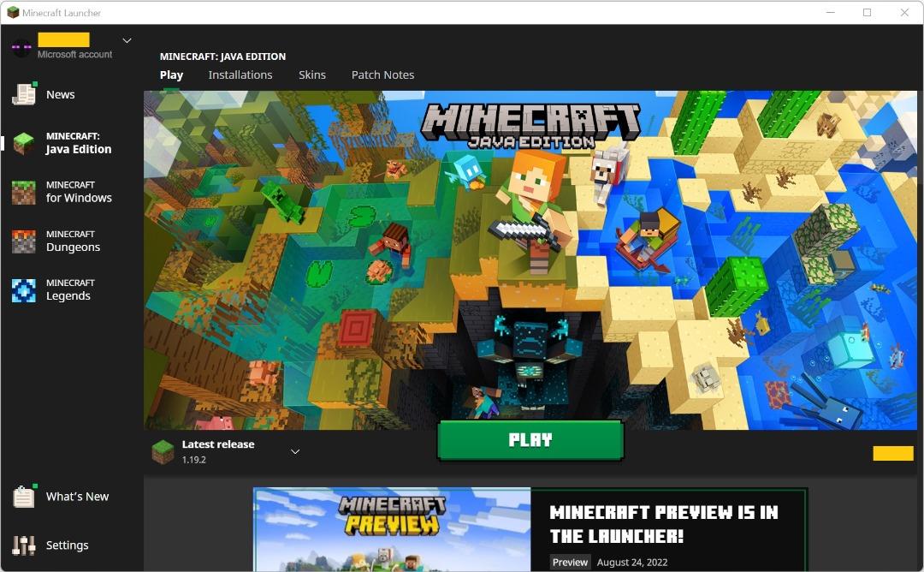Open the News section newspaper icon

click(24, 94)
